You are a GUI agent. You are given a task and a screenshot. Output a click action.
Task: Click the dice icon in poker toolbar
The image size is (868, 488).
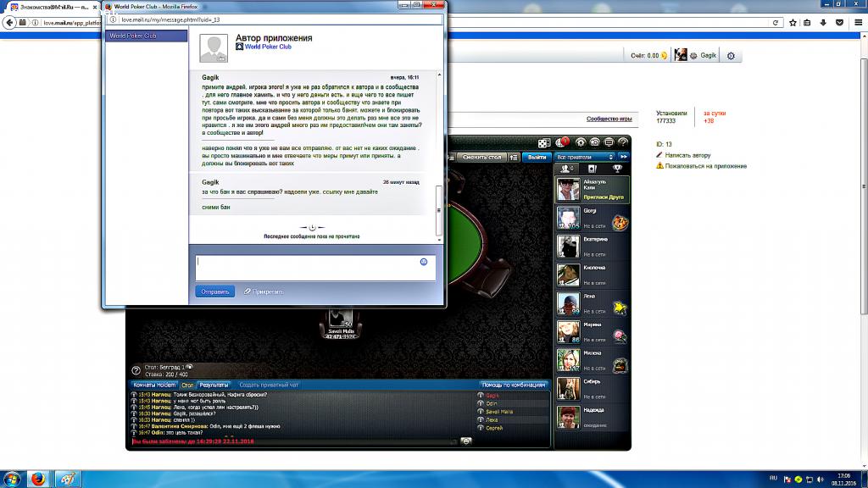pos(545,142)
